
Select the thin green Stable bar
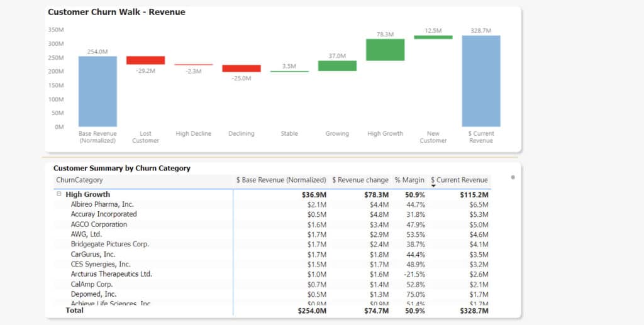(289, 72)
